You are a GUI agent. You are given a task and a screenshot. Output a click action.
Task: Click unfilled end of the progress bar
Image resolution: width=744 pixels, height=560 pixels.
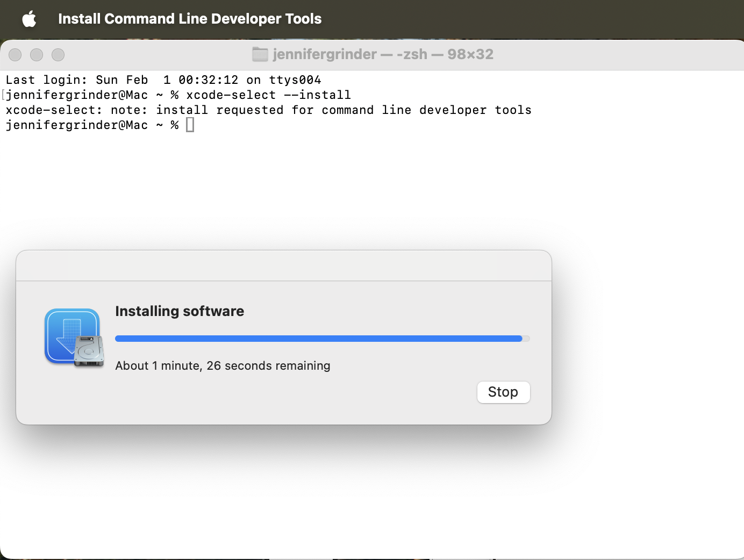tap(526, 339)
